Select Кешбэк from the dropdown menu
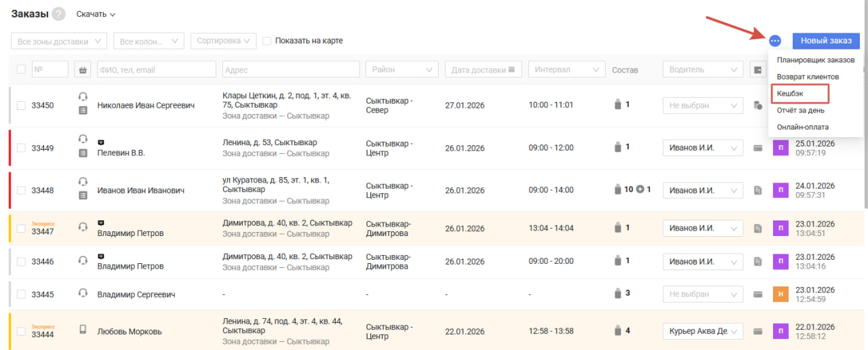This screenshot has width=868, height=350. (790, 93)
